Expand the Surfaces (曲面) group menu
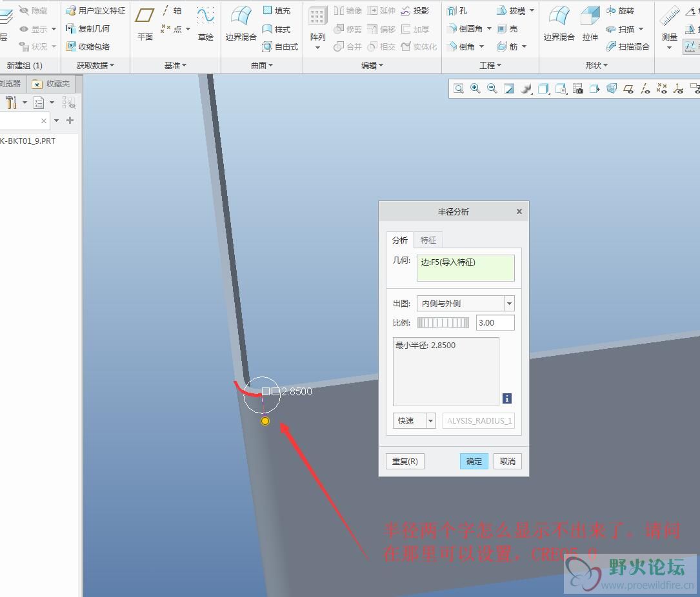This screenshot has width=700, height=597. point(261,66)
